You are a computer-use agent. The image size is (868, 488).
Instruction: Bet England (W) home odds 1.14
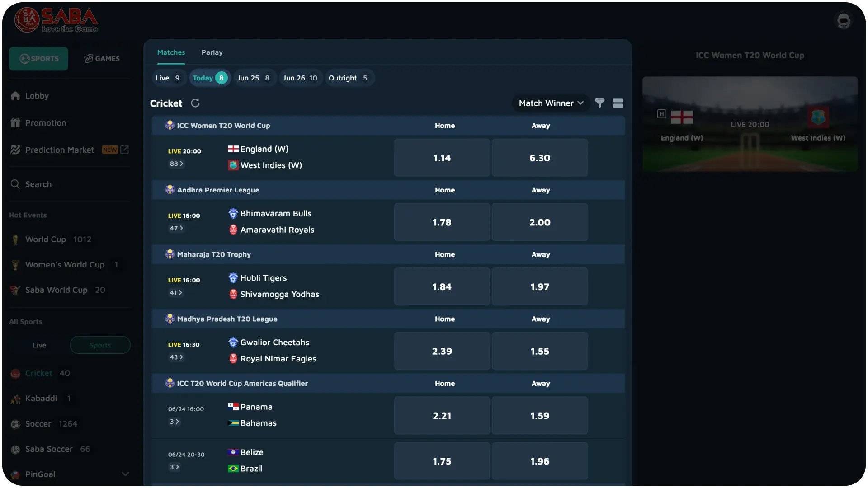[x=442, y=158]
